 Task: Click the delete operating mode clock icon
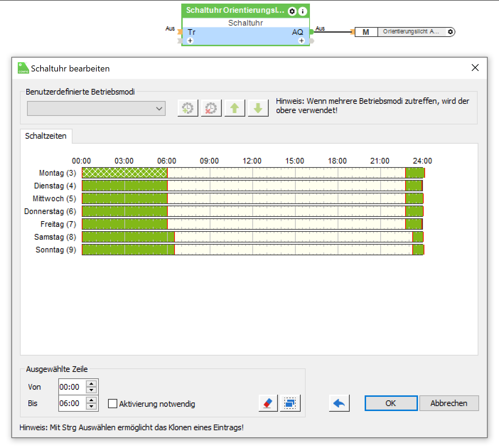[x=211, y=108]
